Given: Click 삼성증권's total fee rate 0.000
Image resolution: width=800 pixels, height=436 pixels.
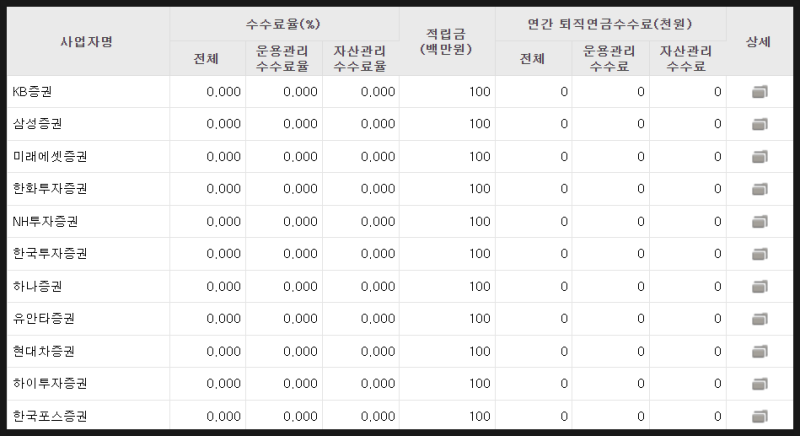Looking at the screenshot, I should tap(223, 124).
